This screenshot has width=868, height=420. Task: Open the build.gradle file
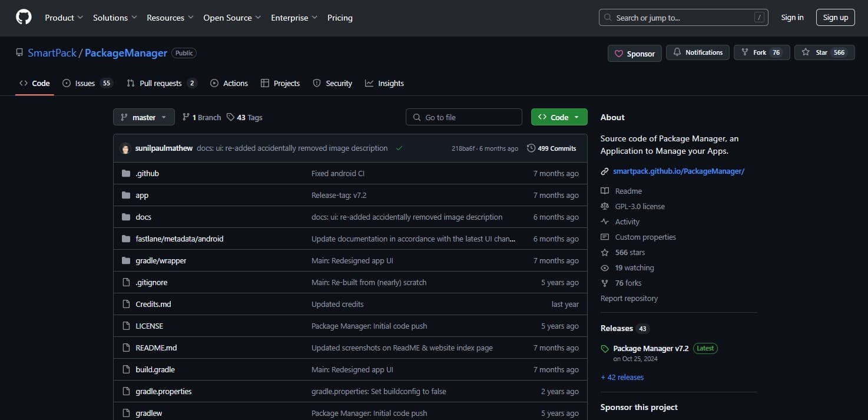coord(155,369)
